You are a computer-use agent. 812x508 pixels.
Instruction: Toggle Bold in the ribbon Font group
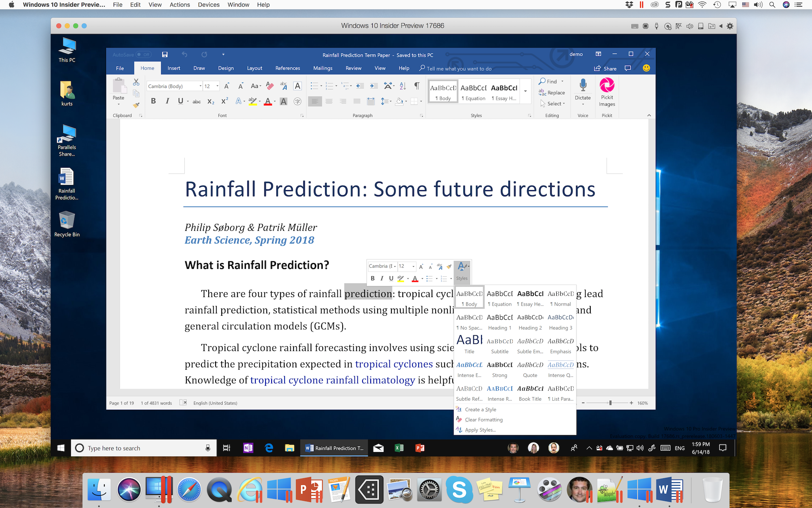tap(153, 101)
